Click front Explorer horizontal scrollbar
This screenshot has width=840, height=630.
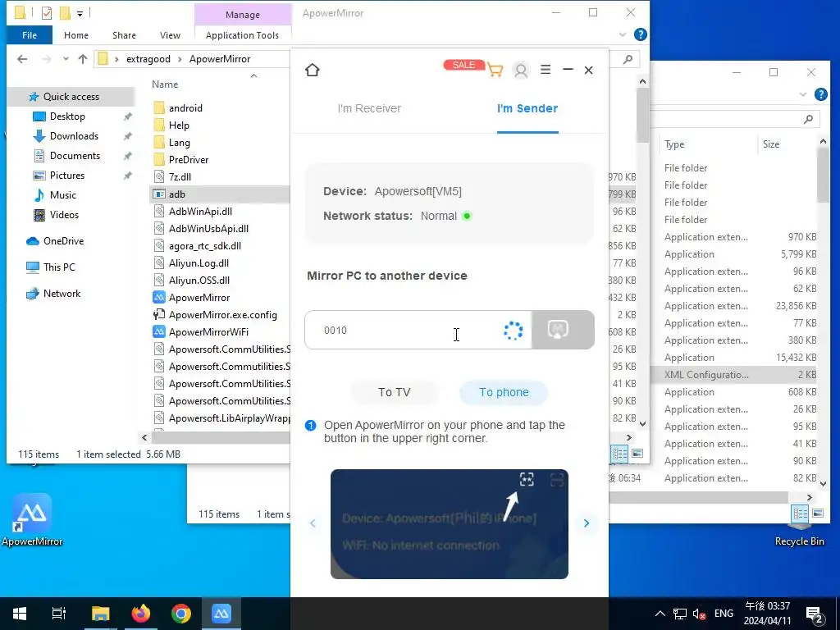[x=221, y=438]
